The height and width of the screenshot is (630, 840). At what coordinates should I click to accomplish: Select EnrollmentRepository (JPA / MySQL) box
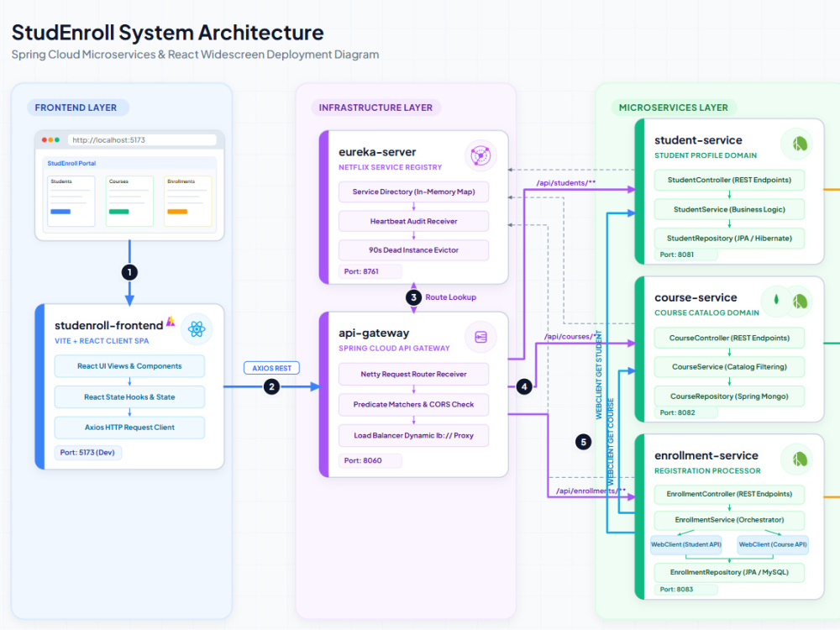coord(729,572)
